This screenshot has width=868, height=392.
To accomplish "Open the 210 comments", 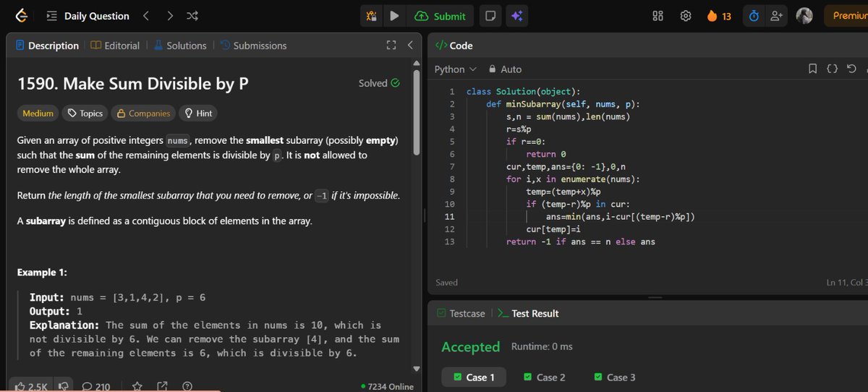I will click(x=95, y=386).
